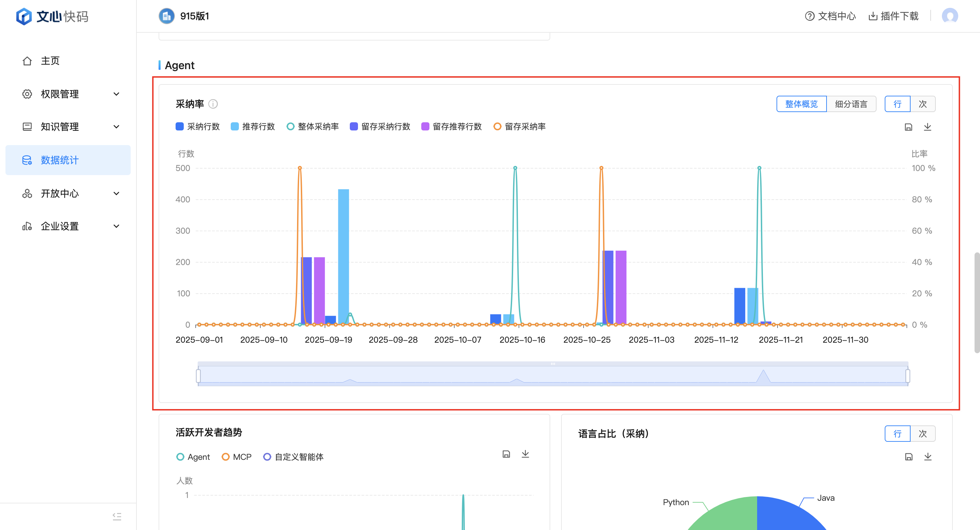The width and height of the screenshot is (980, 530).
Task: Click the save-image icon in 采纳率 chart
Action: [x=909, y=127]
